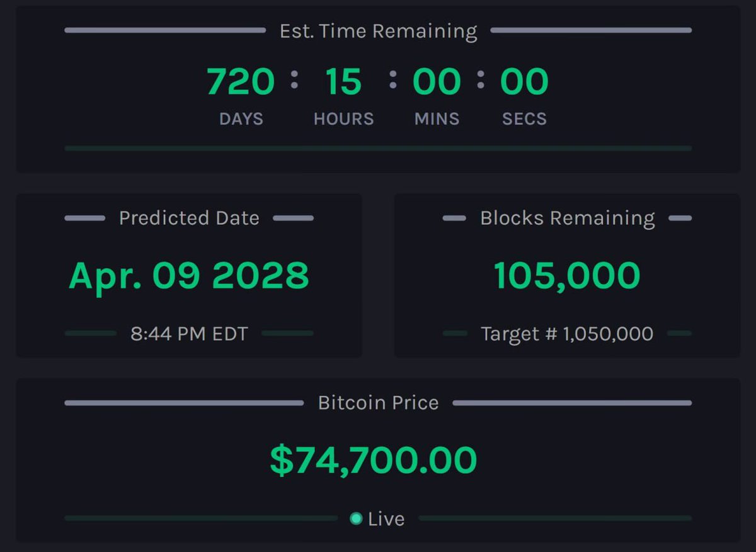Screen dimensions: 756x552
Task: Select the Blocks Remaining heading
Action: 567,218
